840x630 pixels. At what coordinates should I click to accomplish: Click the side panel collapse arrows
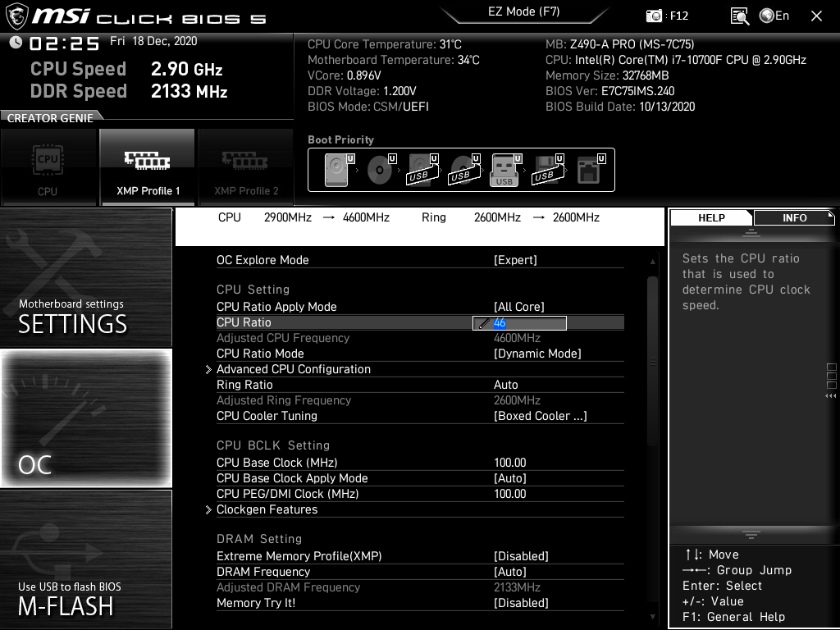coord(831,396)
